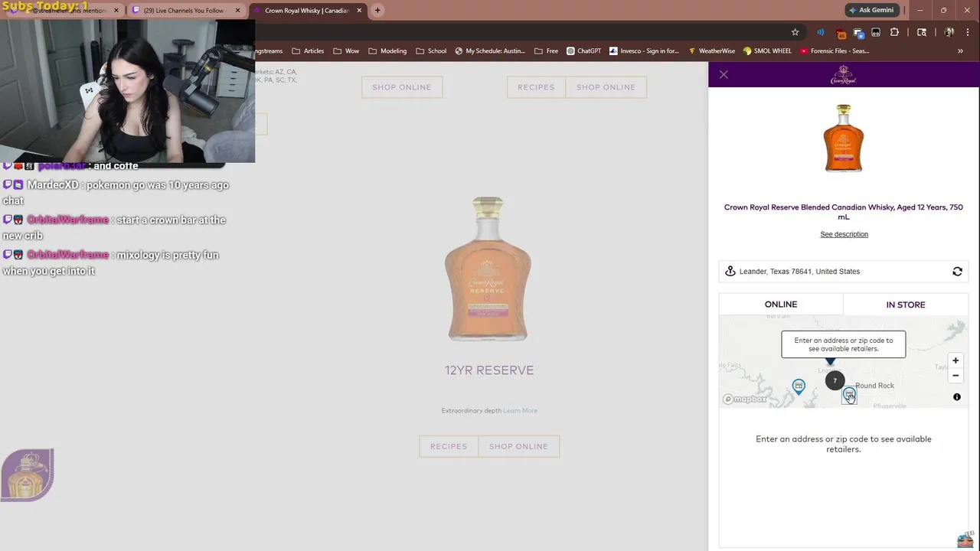The image size is (980, 551).
Task: Select the store marker near Round Rock
Action: click(x=849, y=394)
